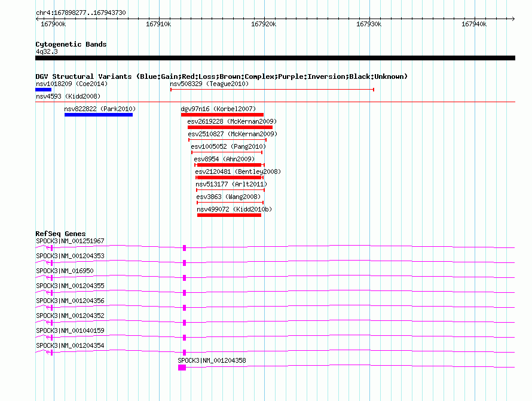Click the thin red line under esv2510827
The image size is (532, 401).
pyautogui.click(x=227, y=140)
